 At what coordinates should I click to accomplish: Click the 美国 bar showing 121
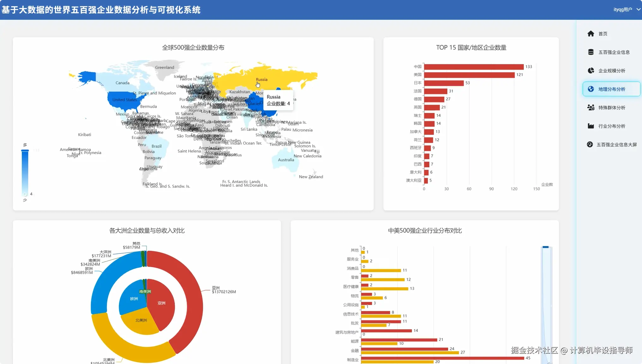[x=469, y=75]
